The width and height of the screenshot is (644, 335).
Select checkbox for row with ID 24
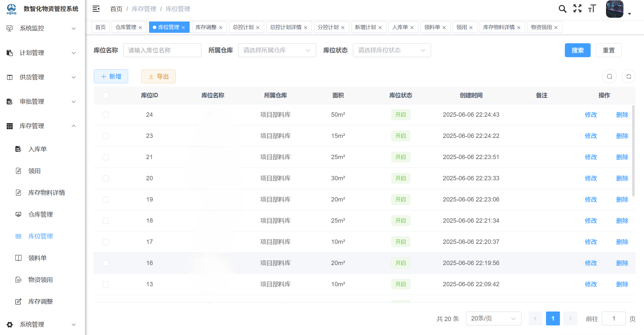[106, 115]
